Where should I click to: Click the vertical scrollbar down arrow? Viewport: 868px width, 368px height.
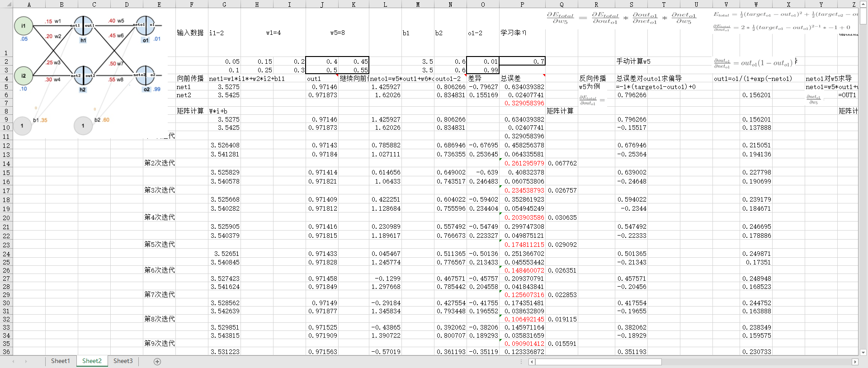tap(863, 352)
